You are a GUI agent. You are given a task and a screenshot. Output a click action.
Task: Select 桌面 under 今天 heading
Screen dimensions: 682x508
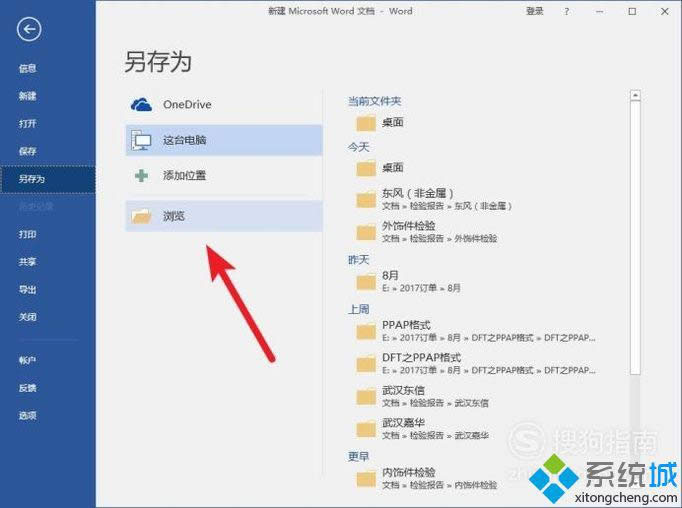click(392, 167)
